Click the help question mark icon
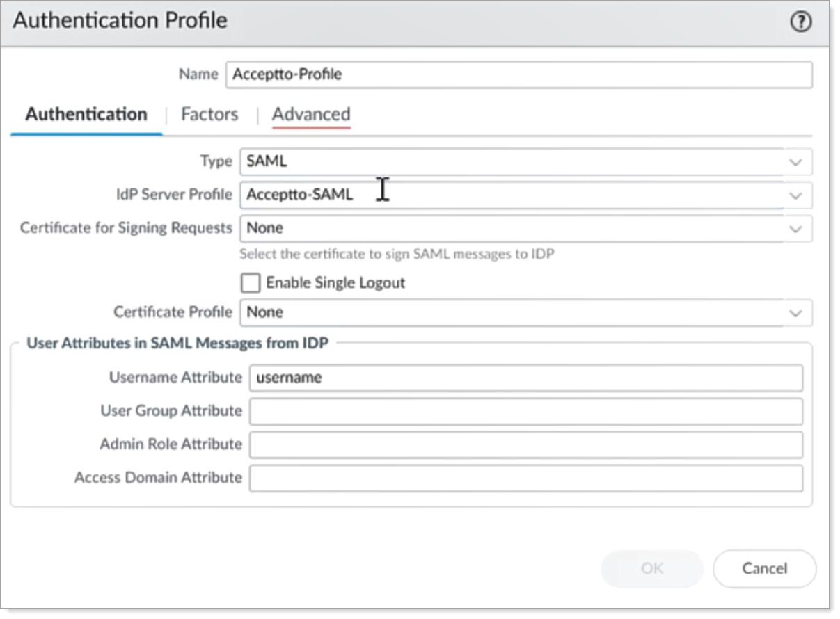 pos(801,22)
